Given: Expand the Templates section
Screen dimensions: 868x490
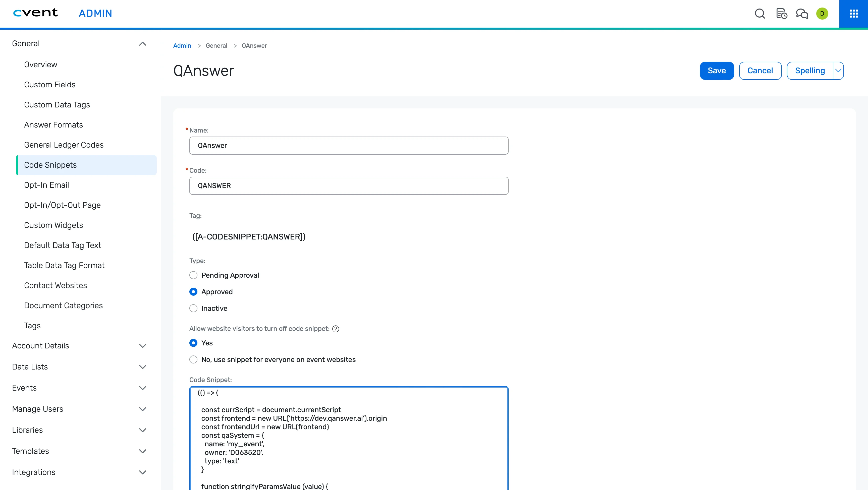Looking at the screenshot, I should [x=143, y=451].
